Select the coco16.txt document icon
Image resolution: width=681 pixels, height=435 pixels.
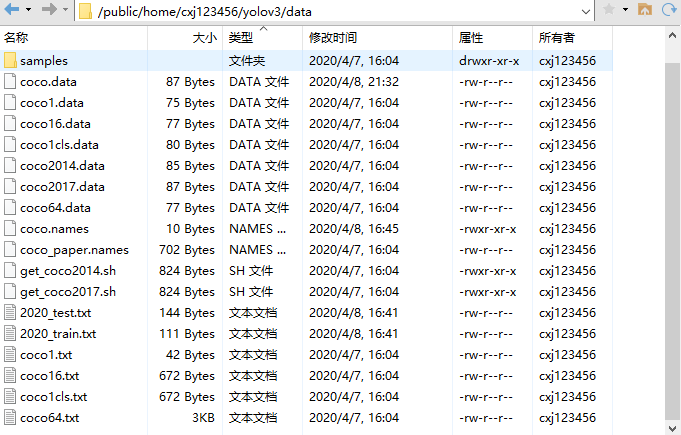pos(10,376)
